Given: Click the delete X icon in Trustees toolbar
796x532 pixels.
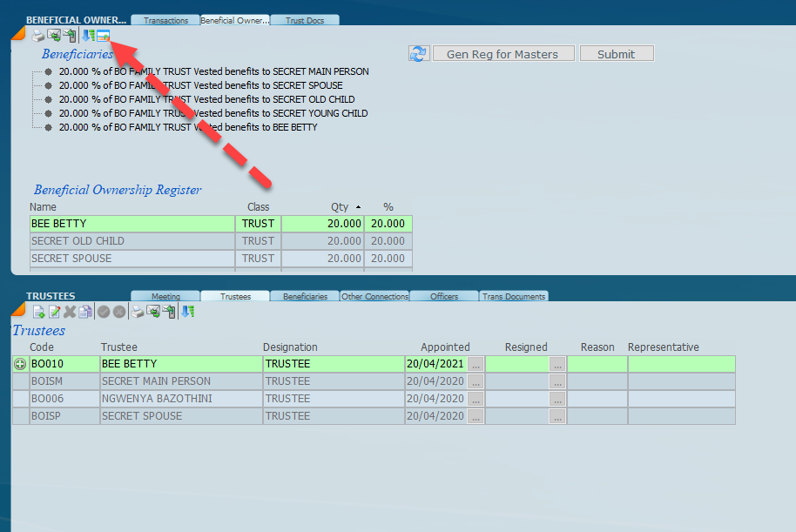Looking at the screenshot, I should click(70, 312).
